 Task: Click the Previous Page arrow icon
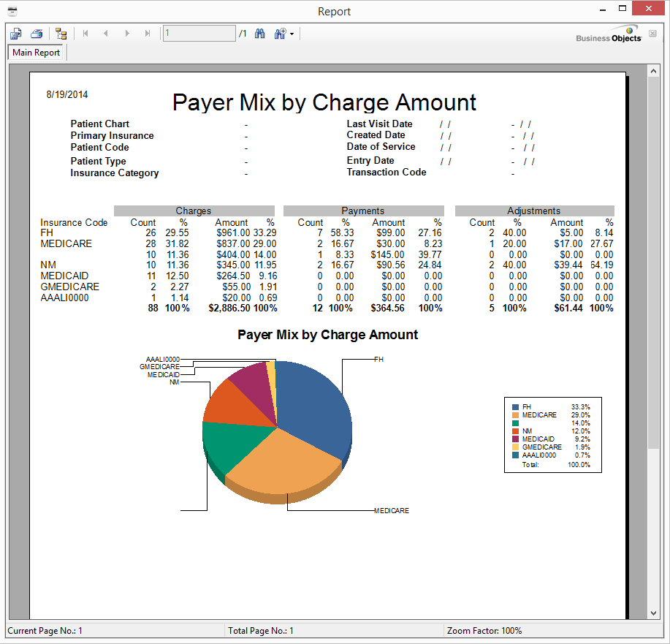tap(106, 34)
